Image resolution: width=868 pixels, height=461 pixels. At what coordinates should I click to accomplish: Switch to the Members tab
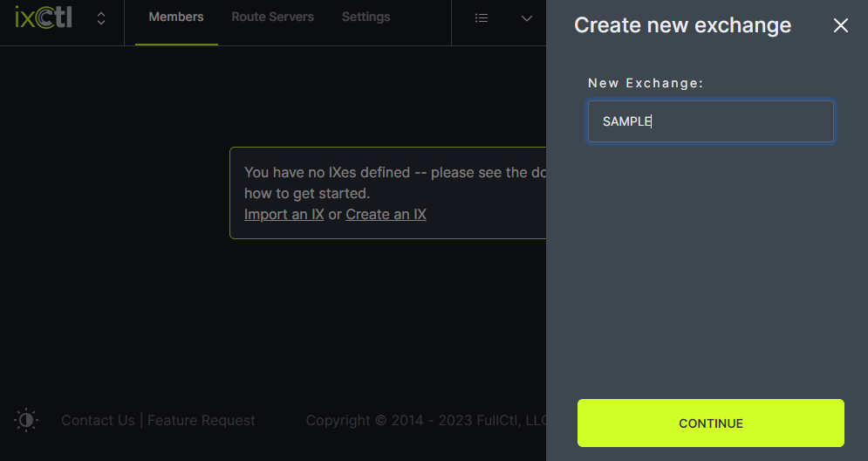click(176, 17)
